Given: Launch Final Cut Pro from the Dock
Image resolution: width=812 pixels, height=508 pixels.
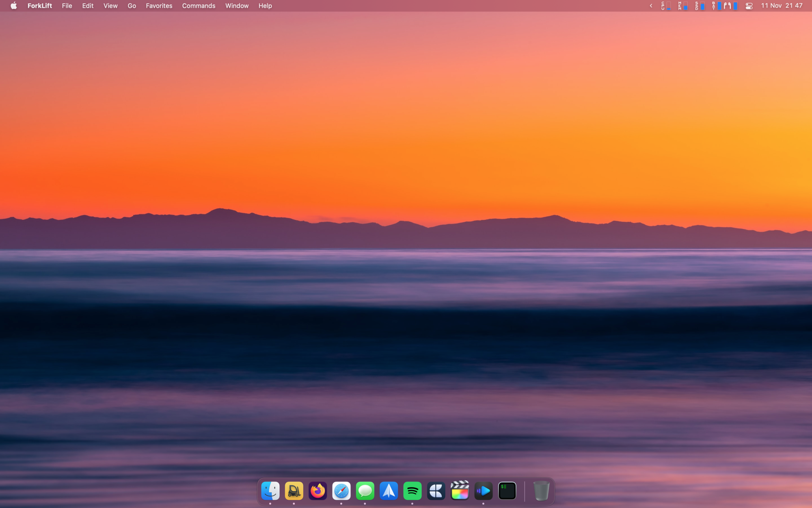Looking at the screenshot, I should [460, 491].
